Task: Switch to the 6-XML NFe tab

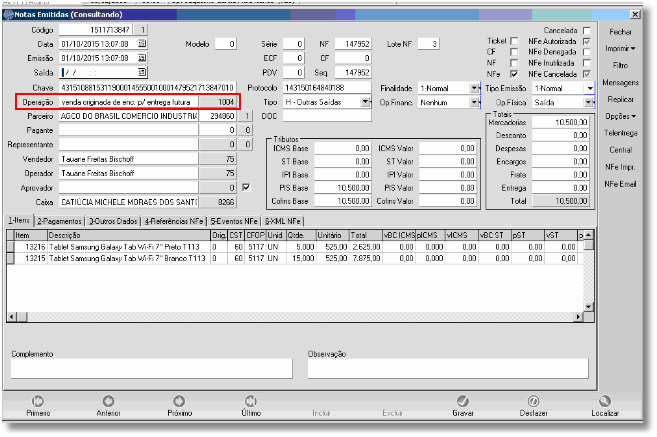Action: pos(283,221)
